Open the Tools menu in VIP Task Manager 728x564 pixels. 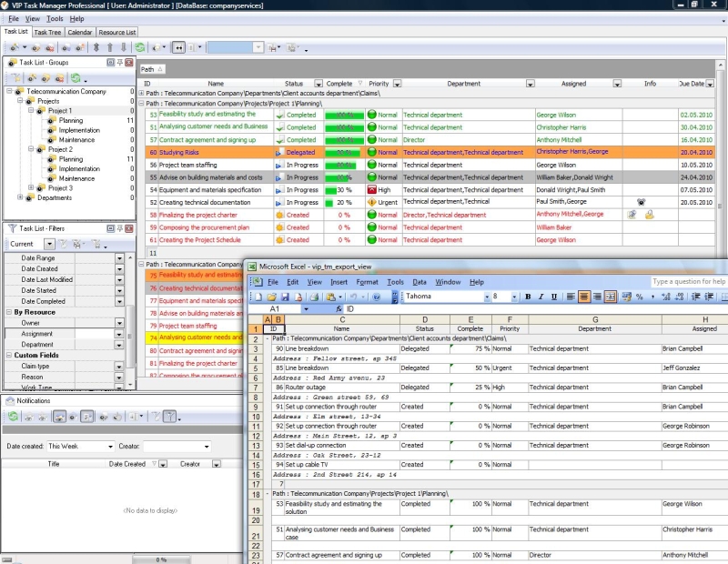55,18
